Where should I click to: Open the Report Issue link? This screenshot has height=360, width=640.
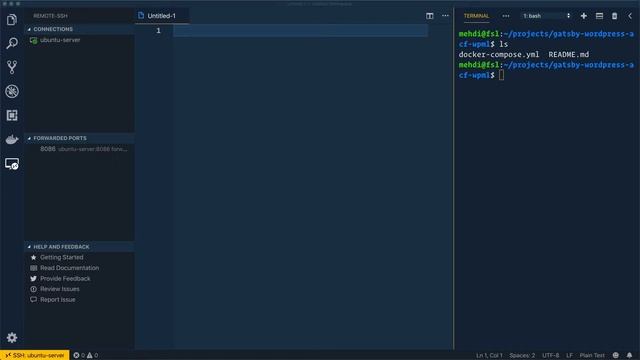[58, 300]
